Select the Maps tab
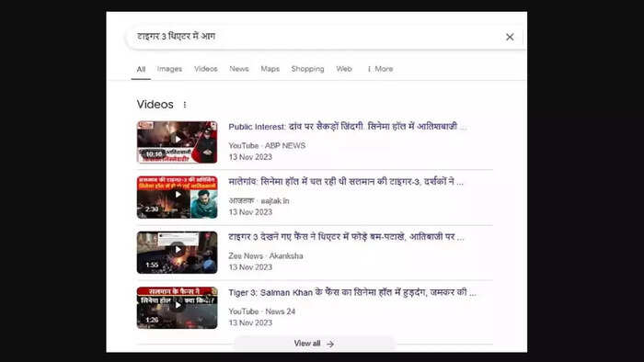This screenshot has height=362, width=644. click(270, 69)
